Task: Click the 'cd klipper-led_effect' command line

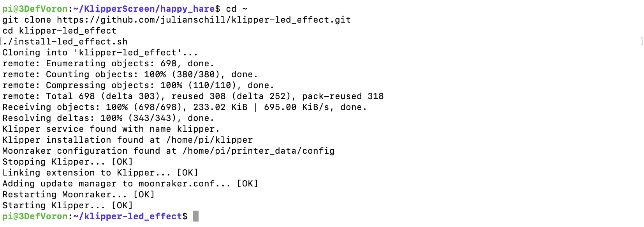Action: point(60,31)
